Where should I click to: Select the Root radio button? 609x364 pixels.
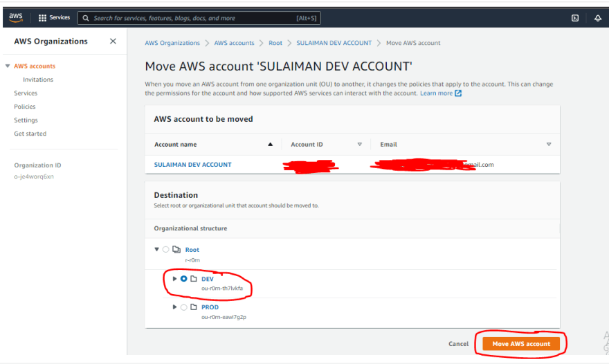[166, 249]
